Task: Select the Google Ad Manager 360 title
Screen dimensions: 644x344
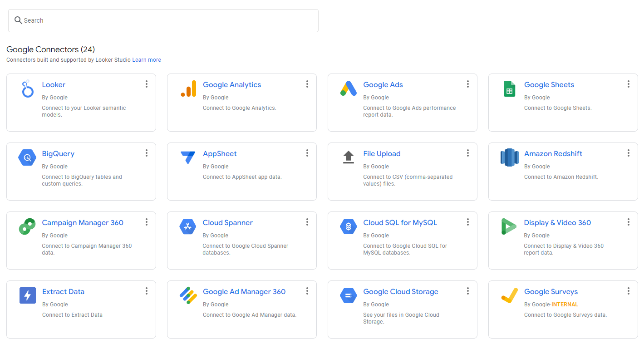Action: [244, 291]
